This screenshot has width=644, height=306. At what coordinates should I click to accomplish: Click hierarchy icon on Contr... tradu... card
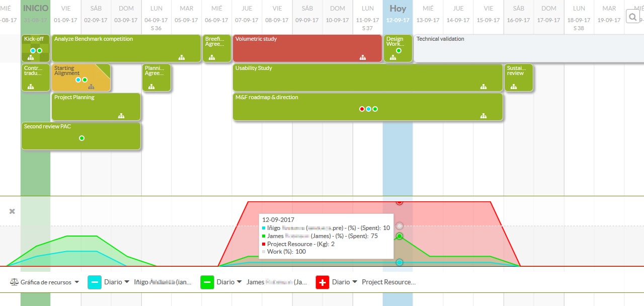[31, 87]
